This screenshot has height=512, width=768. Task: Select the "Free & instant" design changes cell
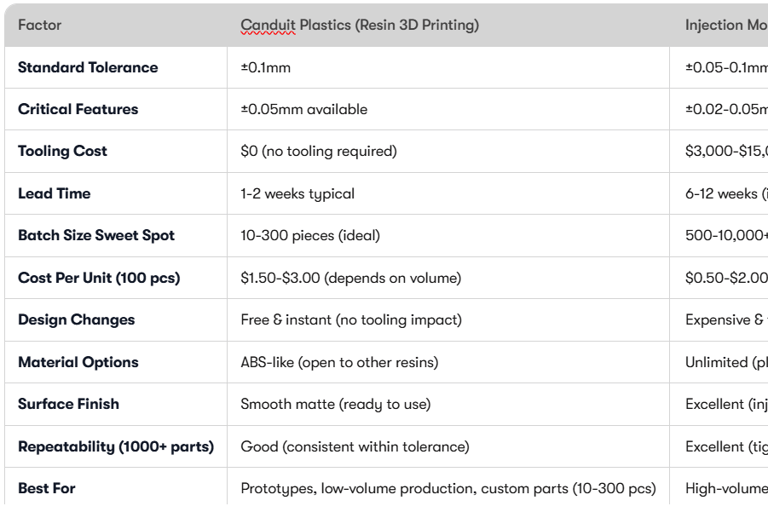point(351,320)
